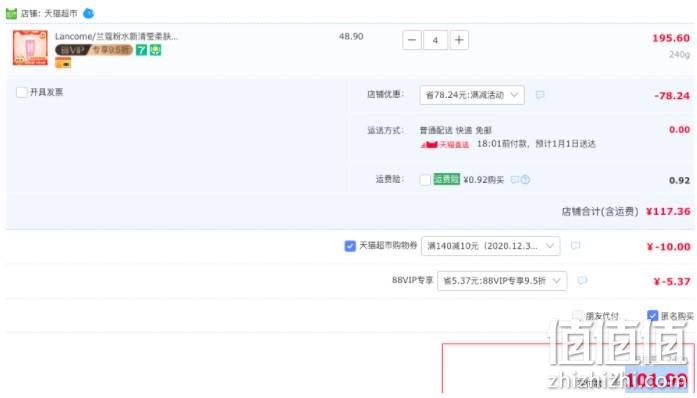This screenshot has width=697, height=398.
Task: Click the green Tmall store icon
Action: tap(11, 13)
